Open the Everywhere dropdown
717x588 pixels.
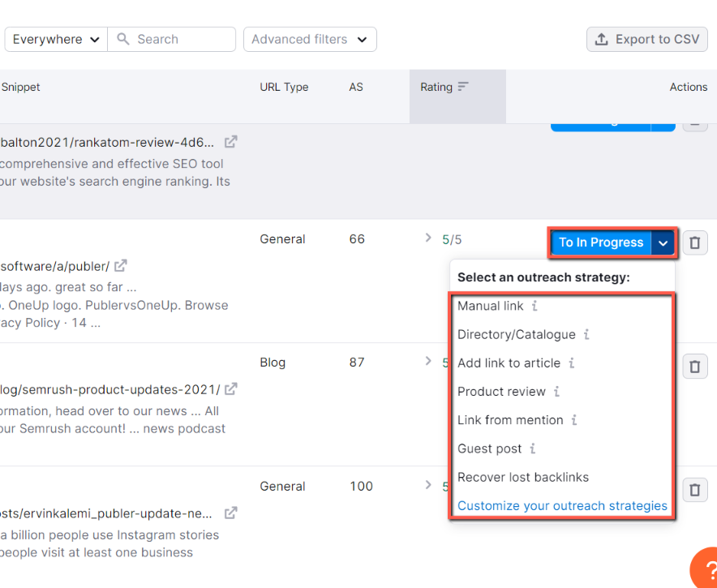[55, 39]
